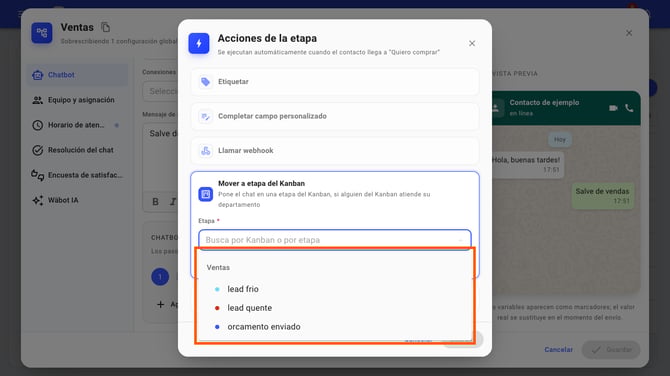Click Cancelar in the Ventas panel

pyautogui.click(x=558, y=350)
